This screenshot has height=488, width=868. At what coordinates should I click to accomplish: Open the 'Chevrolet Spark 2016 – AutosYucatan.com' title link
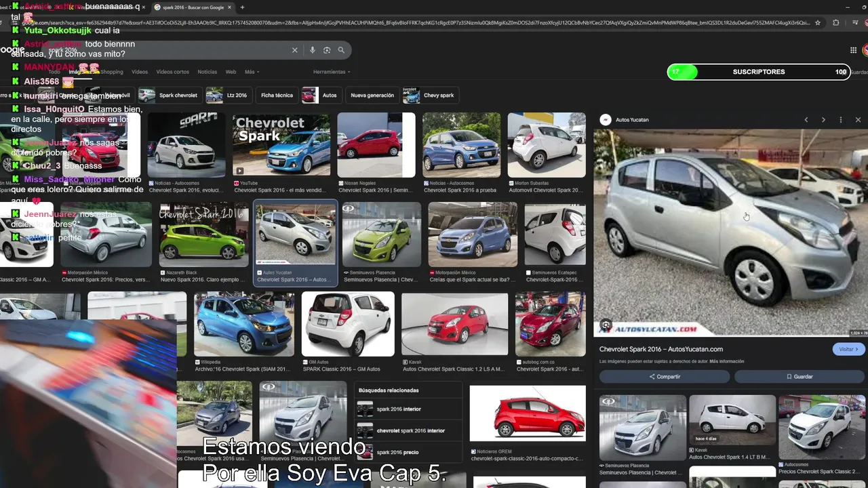tap(661, 349)
